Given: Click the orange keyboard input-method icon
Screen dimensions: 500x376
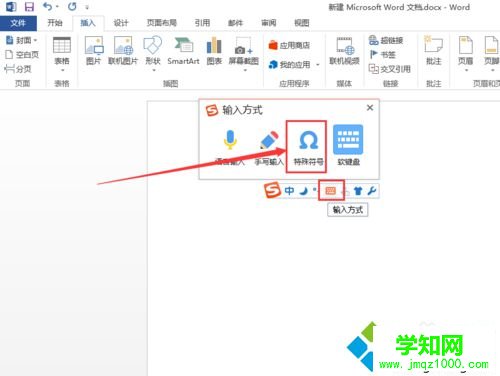Looking at the screenshot, I should click(x=331, y=191).
